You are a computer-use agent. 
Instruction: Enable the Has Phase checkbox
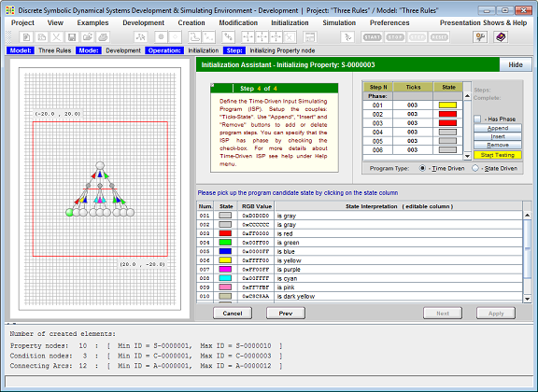coord(477,119)
